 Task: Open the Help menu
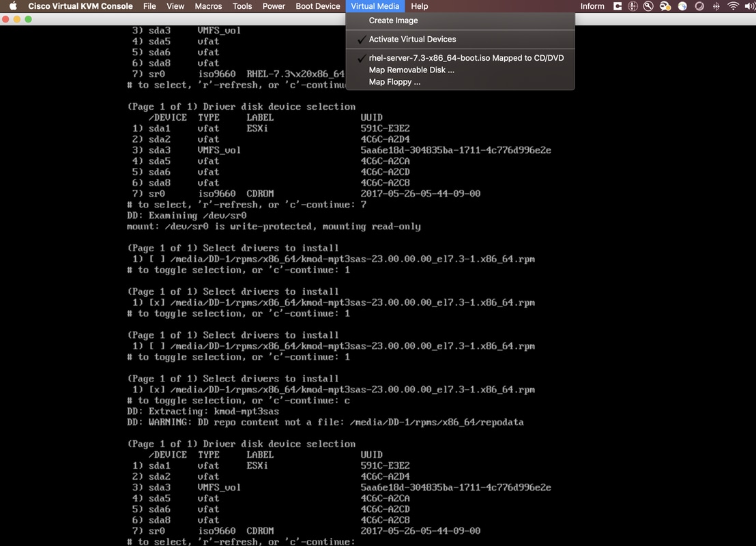420,6
